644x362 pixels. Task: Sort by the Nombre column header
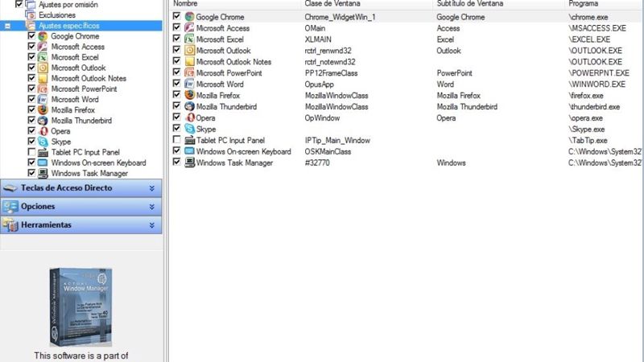click(x=235, y=4)
